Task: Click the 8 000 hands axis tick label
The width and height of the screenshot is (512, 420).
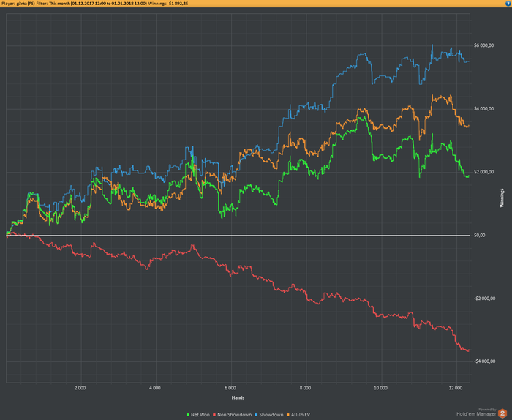Action: 305,388
